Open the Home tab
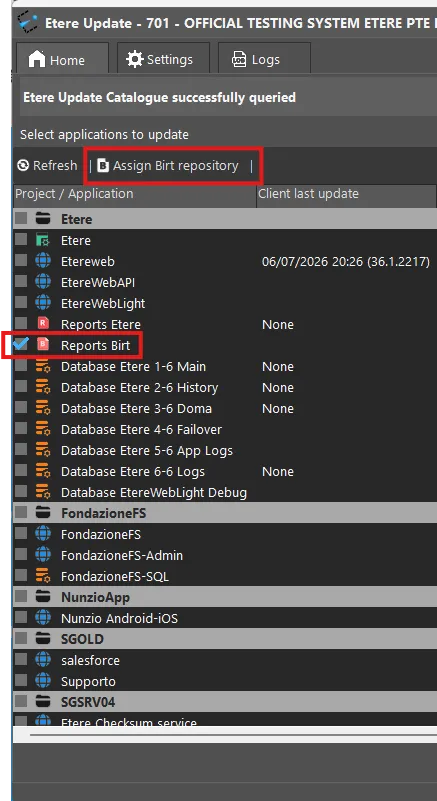Viewport: 437px width, 801px height. (x=62, y=59)
